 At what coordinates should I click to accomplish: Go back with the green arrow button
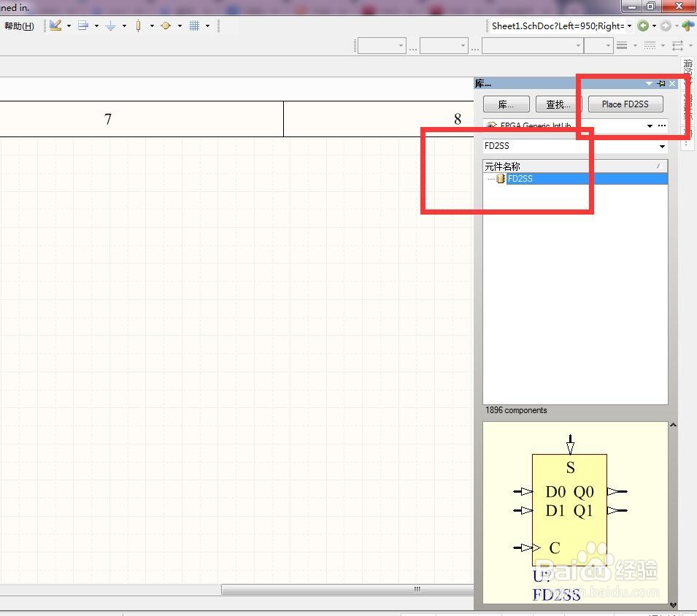643,26
